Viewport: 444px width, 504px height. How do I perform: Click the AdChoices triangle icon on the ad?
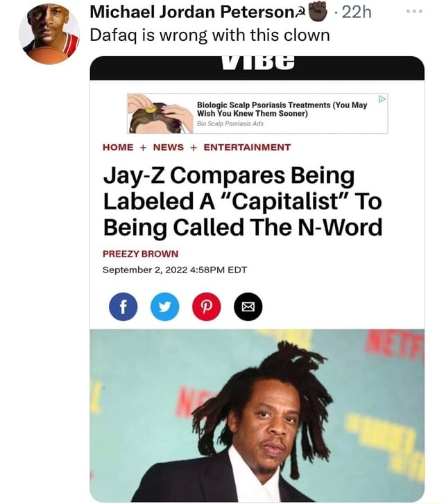click(382, 98)
